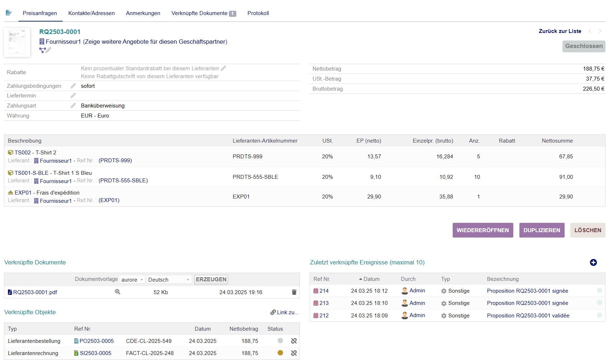Screen dimensions: 608x364
Task: Open the Verknüpfte Dokumente tab
Action: pos(203,13)
